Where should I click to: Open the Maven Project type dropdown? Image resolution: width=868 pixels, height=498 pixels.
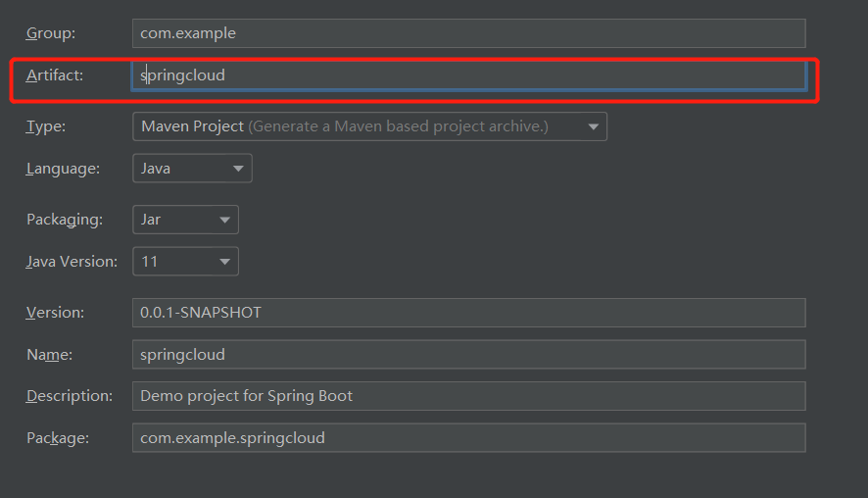pos(369,126)
